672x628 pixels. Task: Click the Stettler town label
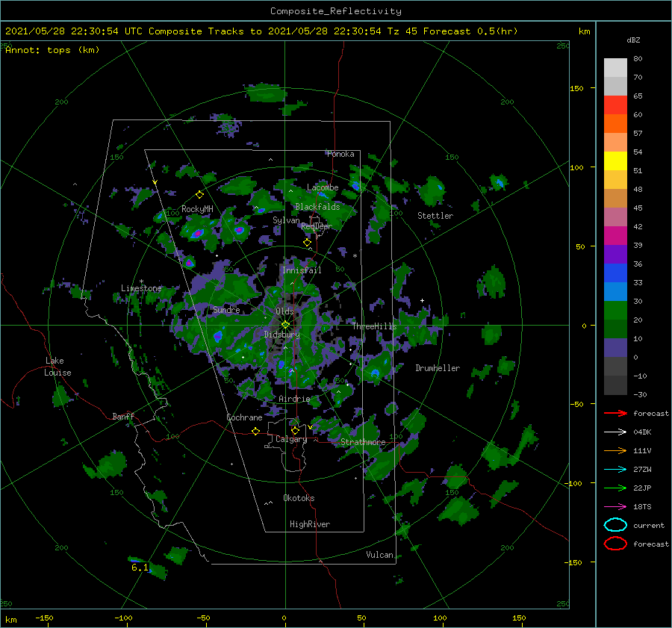point(435,216)
